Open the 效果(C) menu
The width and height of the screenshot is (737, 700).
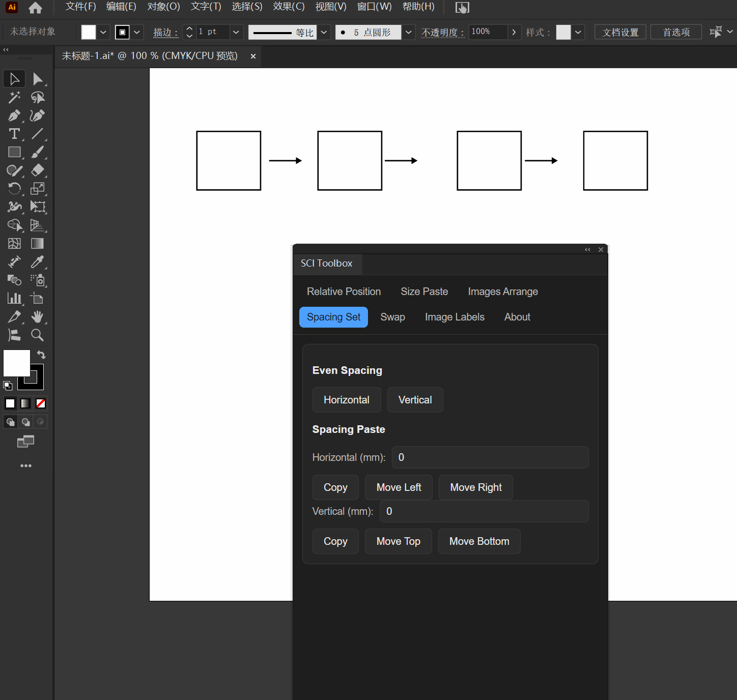[x=289, y=7]
